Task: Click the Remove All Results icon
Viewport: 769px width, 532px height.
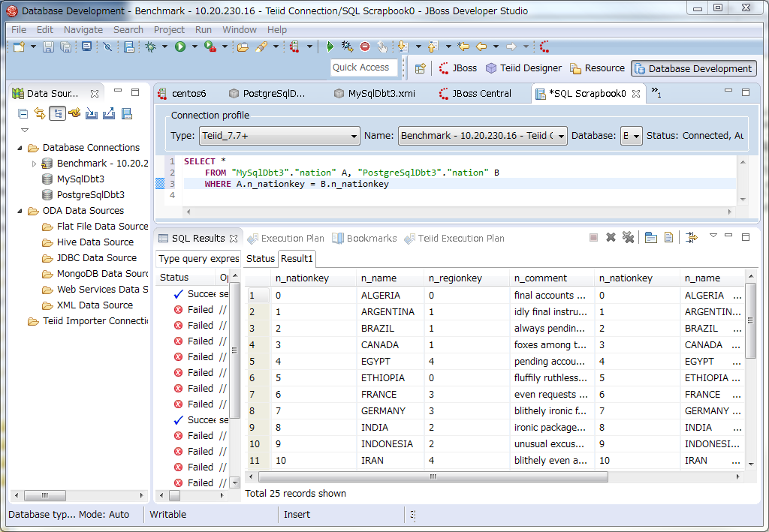Action: 629,238
